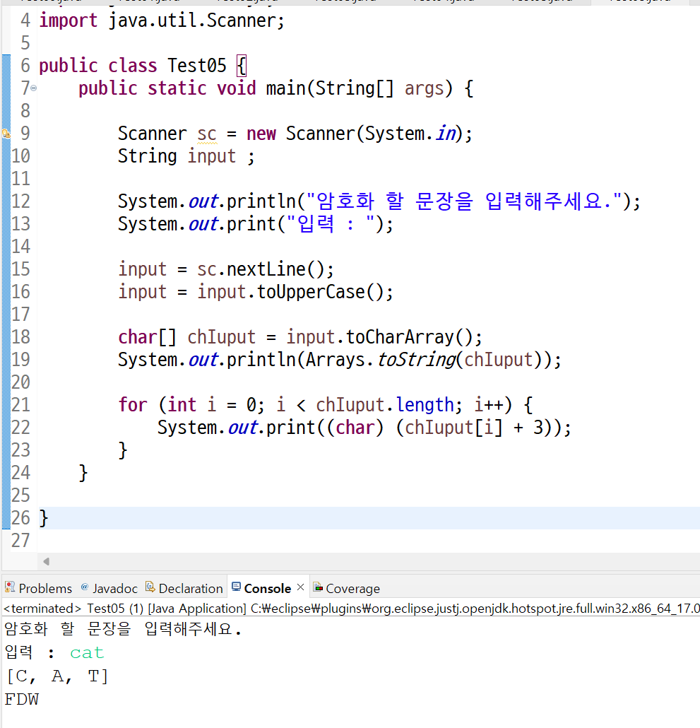
Task: Click line number 22 in the gutter
Action: [20, 428]
